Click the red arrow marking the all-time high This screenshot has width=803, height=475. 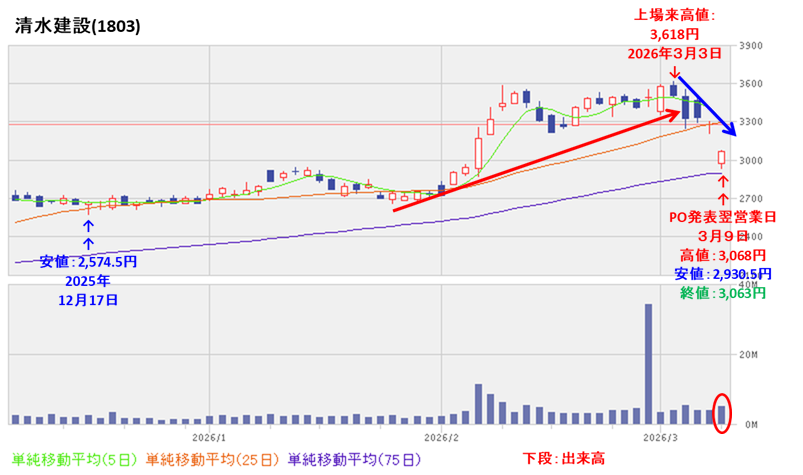[676, 72]
